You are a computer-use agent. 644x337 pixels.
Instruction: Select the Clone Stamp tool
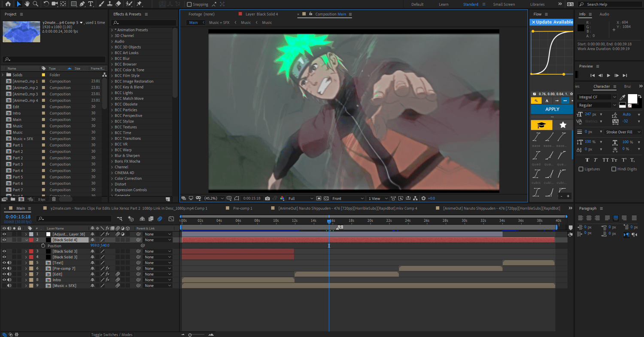[109, 4]
